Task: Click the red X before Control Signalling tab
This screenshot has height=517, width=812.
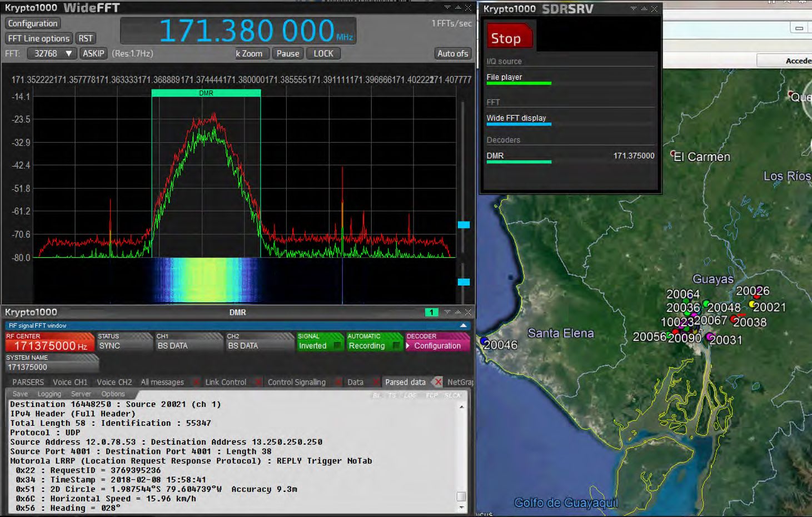Action: coord(258,382)
